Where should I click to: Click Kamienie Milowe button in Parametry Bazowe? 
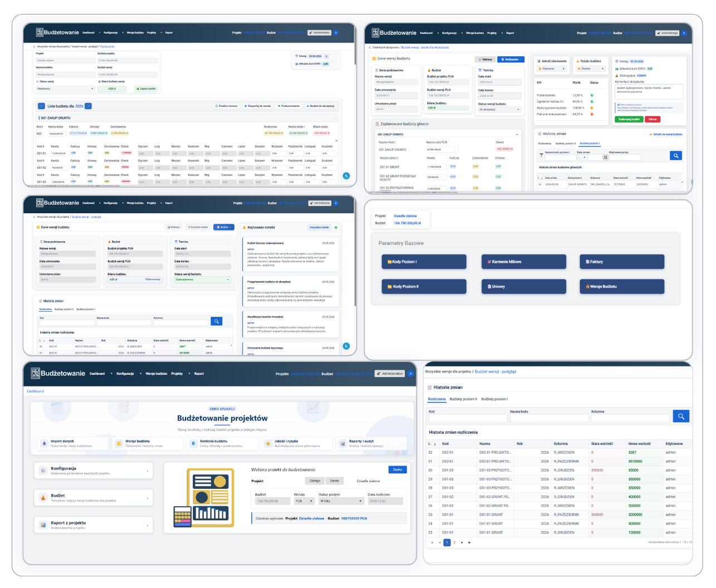(524, 261)
